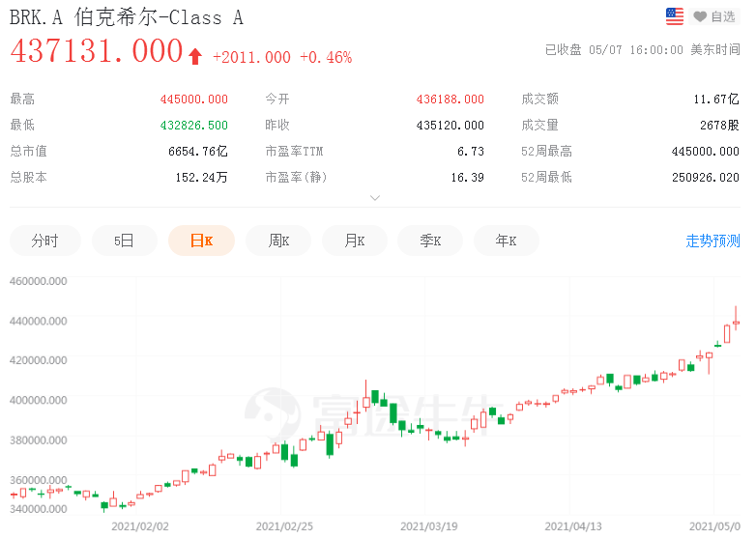Click the 今开 value 436188.000
This screenshot has height=539, width=756.
coord(451,99)
